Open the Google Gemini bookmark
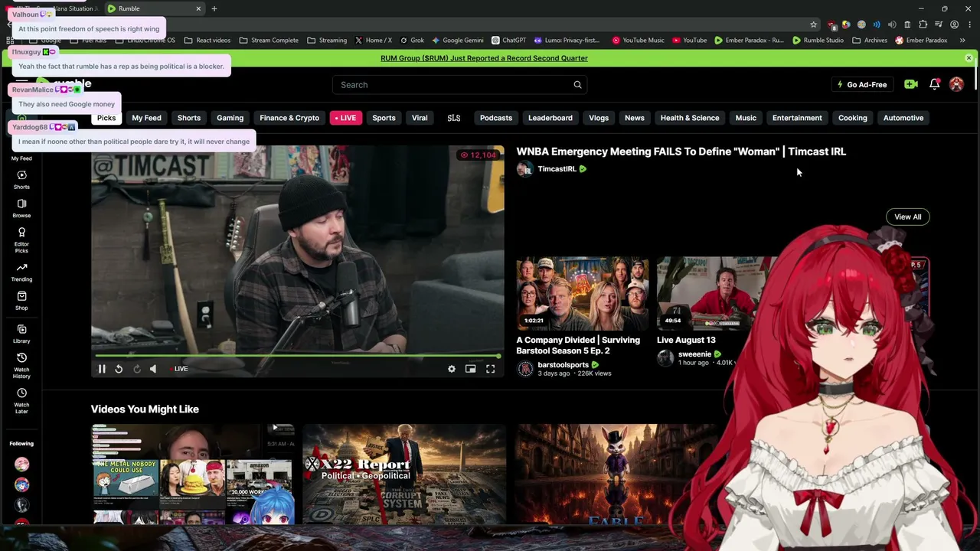Image resolution: width=980 pixels, height=551 pixels. tap(457, 41)
